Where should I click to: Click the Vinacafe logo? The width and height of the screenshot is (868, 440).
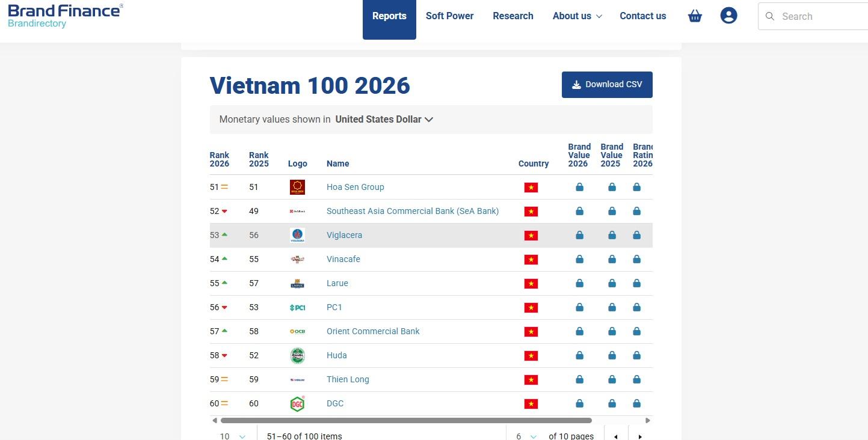297,259
